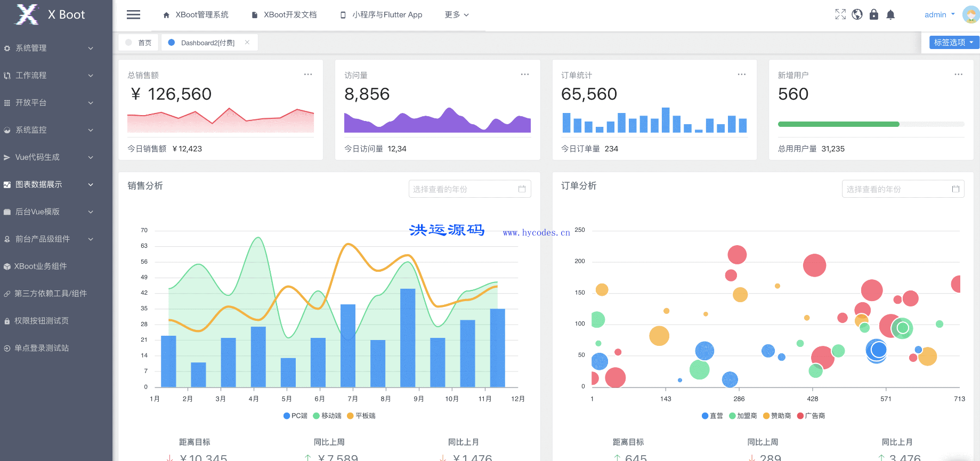Screen dimensions: 980x461
Task: Toggle the 直营 legend series
Action: pos(712,416)
